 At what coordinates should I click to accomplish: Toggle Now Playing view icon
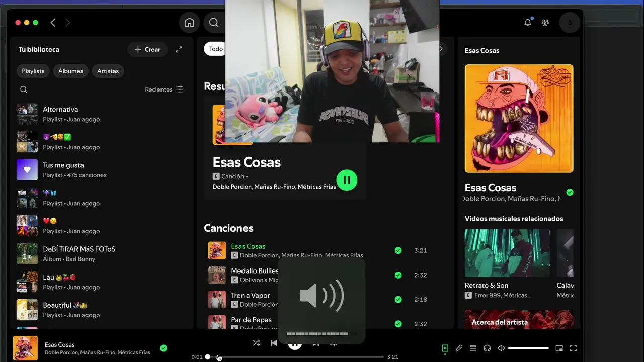click(x=445, y=348)
